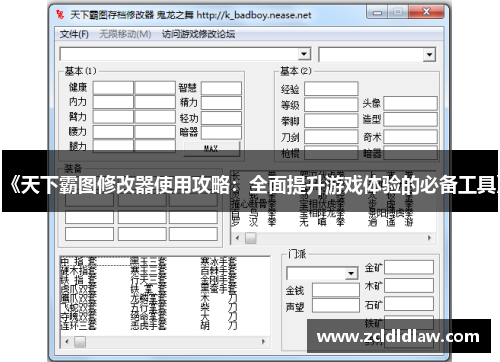Viewport: 500px width, 362px height.
Task: Select 罗汉拳 in the skills list
Action: [253, 222]
